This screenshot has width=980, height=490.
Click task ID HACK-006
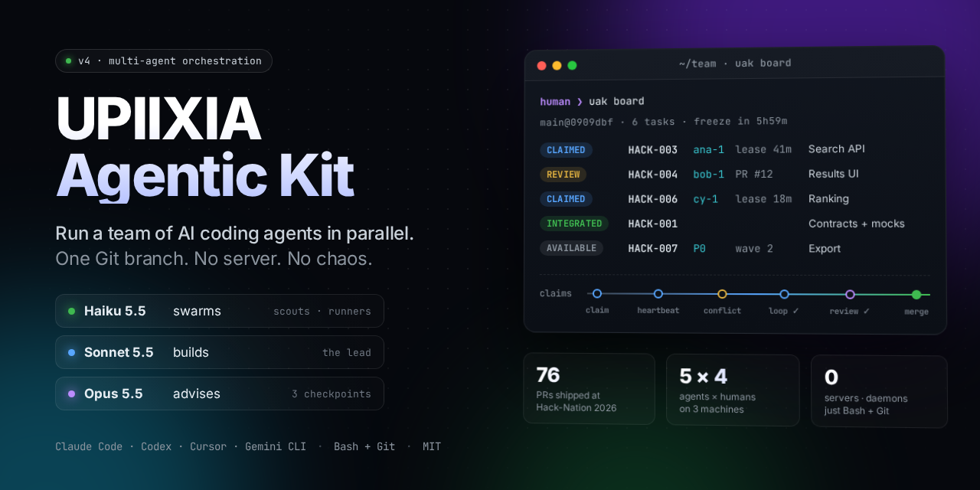(653, 199)
